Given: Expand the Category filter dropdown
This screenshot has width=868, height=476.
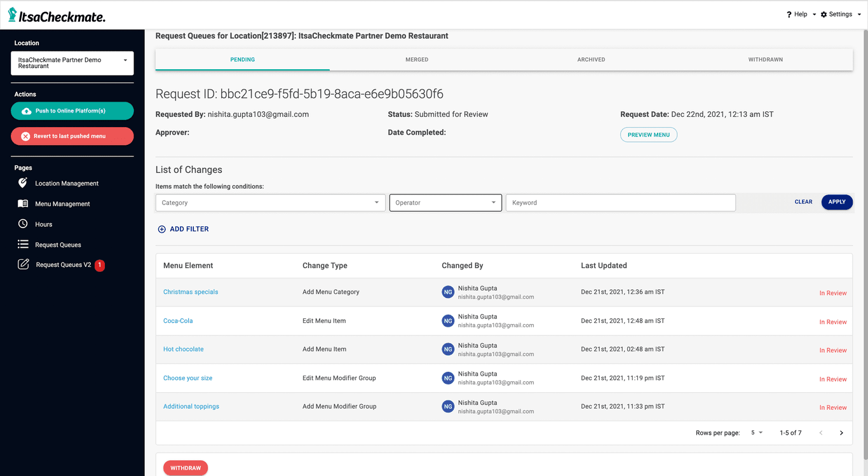Looking at the screenshot, I should 270,203.
